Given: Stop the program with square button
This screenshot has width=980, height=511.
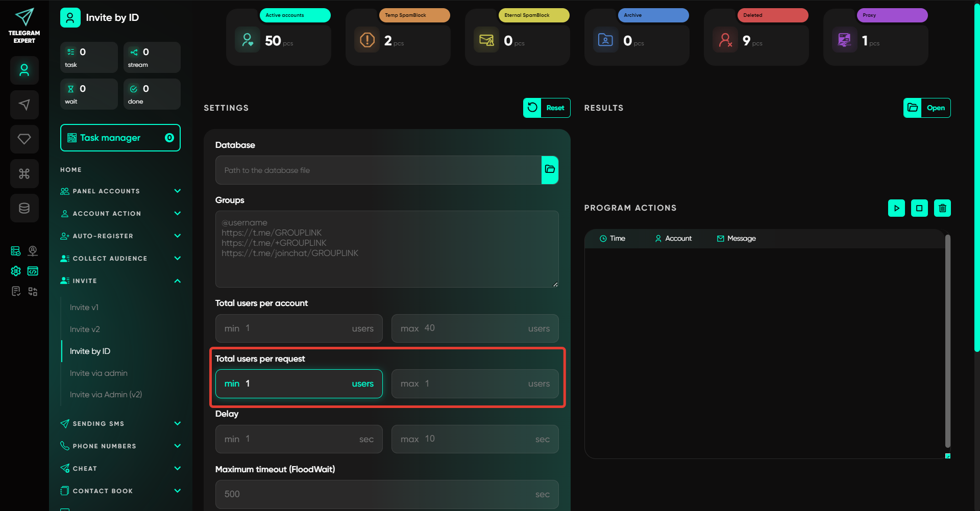Looking at the screenshot, I should click(x=919, y=208).
